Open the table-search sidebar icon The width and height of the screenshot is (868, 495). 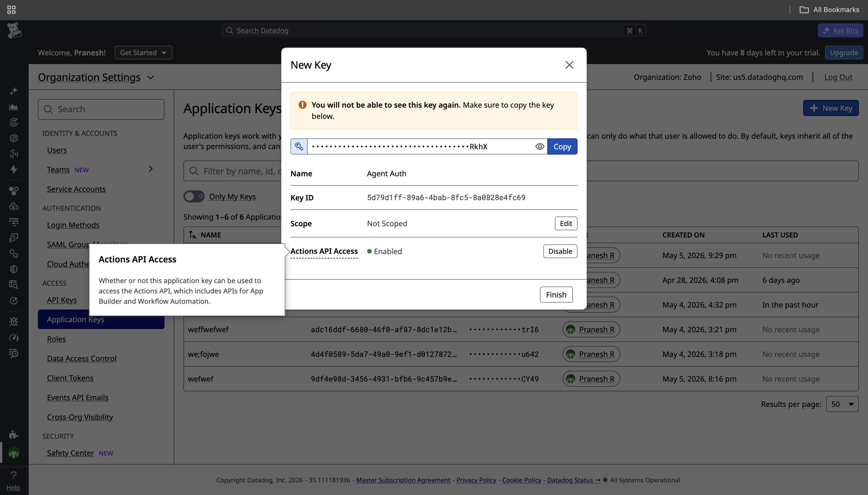tap(13, 285)
